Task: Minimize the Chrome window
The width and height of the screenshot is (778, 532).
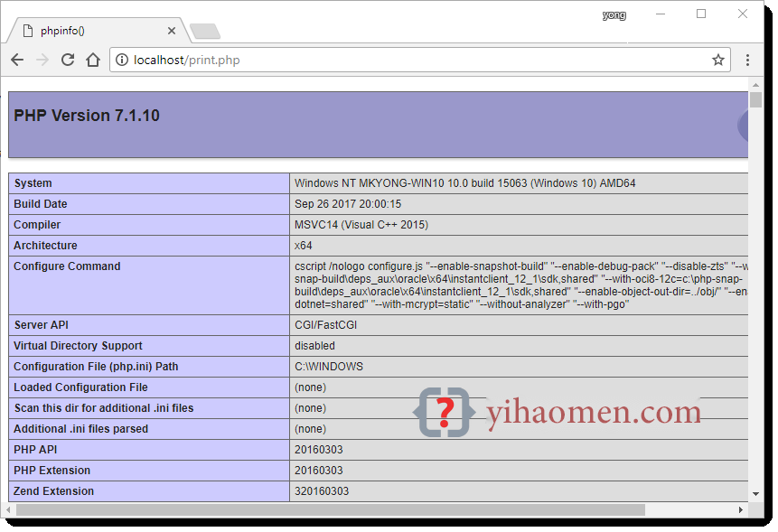Action: (660, 14)
